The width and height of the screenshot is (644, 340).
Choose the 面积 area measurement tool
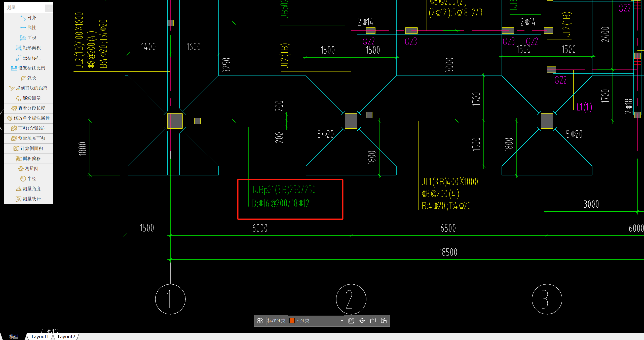coord(28,38)
